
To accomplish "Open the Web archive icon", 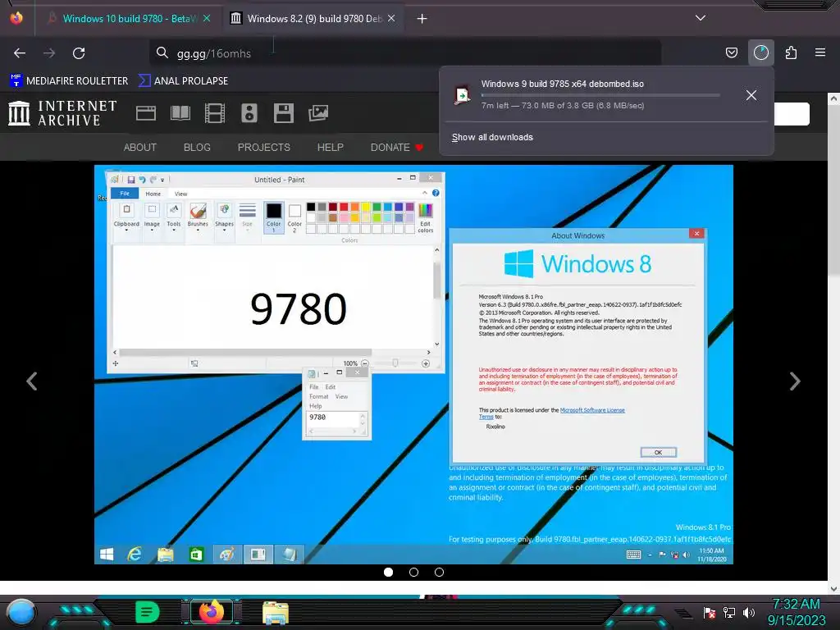I will point(146,113).
